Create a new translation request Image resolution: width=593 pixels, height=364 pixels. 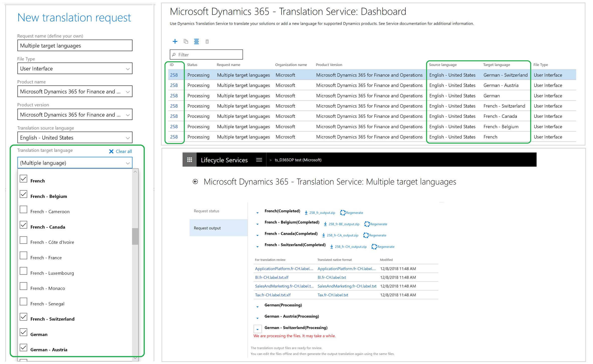pyautogui.click(x=175, y=41)
